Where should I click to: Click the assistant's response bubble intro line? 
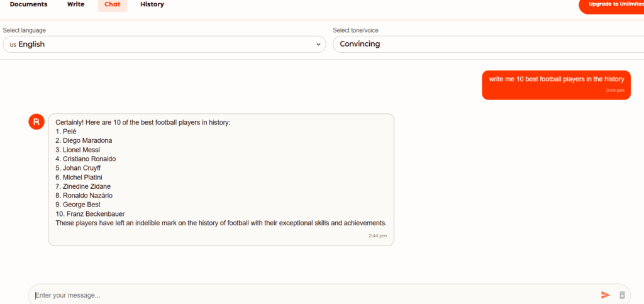pos(143,122)
